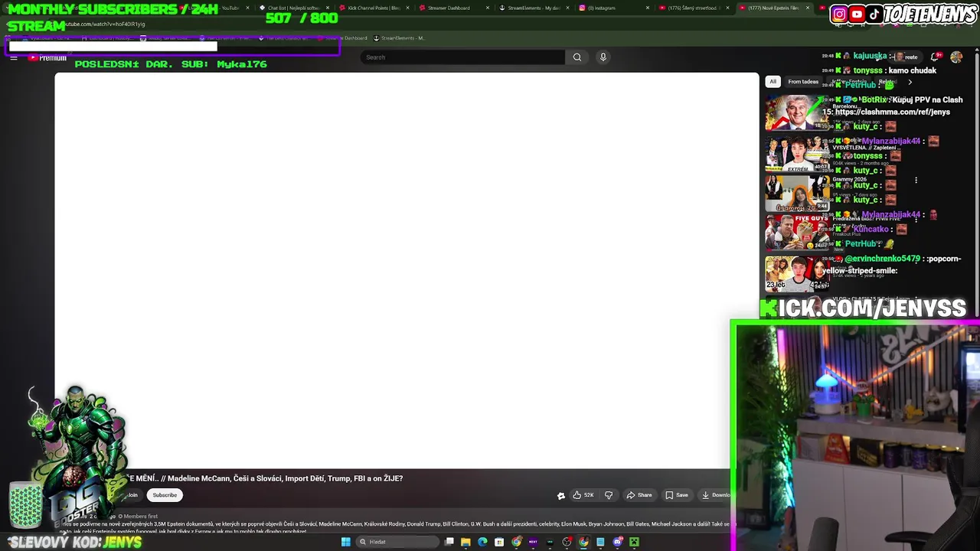Activate voice search microphone icon
980x551 pixels.
click(x=603, y=57)
